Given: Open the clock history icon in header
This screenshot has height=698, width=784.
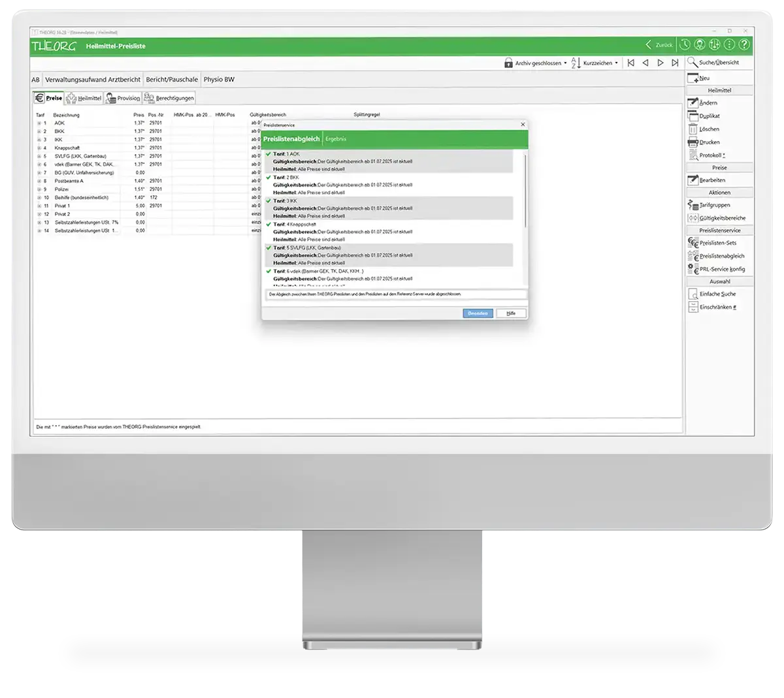Looking at the screenshot, I should click(684, 44).
